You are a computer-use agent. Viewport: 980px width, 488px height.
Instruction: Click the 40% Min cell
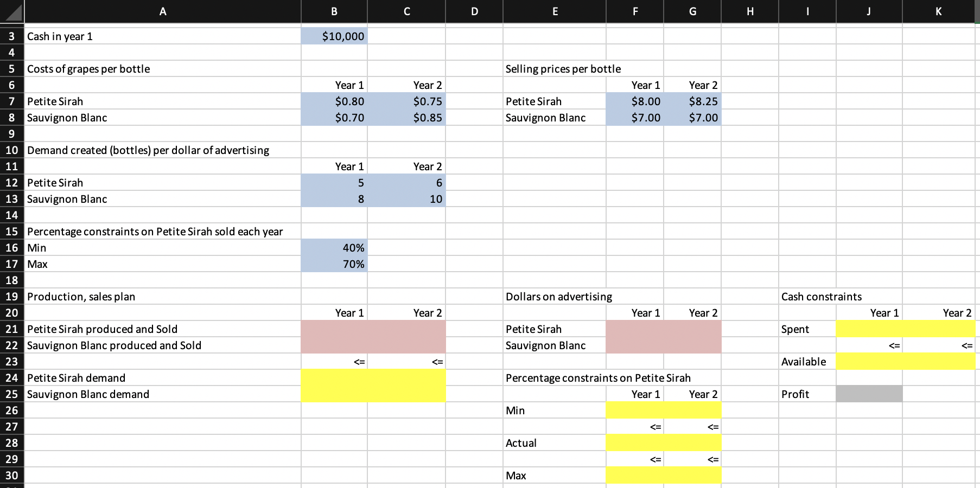click(x=334, y=248)
